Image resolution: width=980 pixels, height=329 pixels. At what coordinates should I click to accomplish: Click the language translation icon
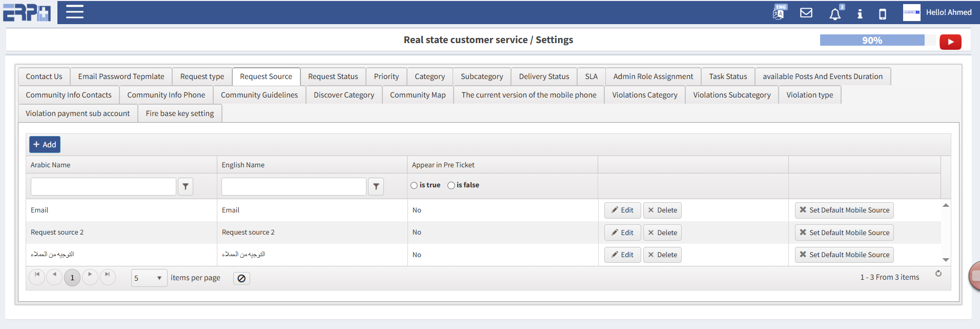pos(779,13)
